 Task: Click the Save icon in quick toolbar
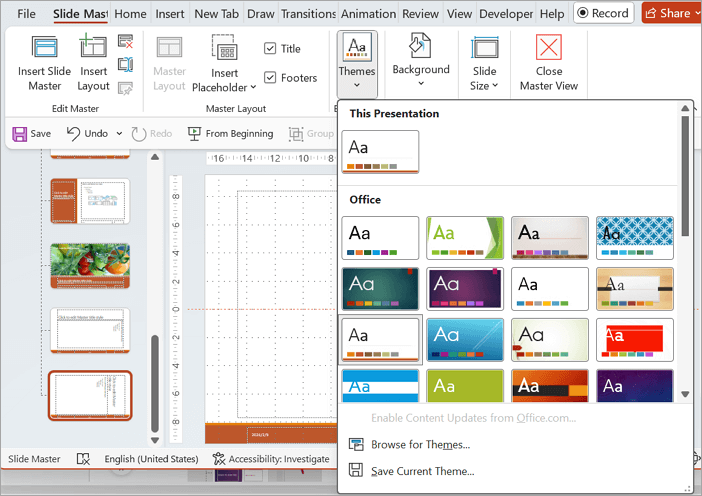[x=20, y=133]
